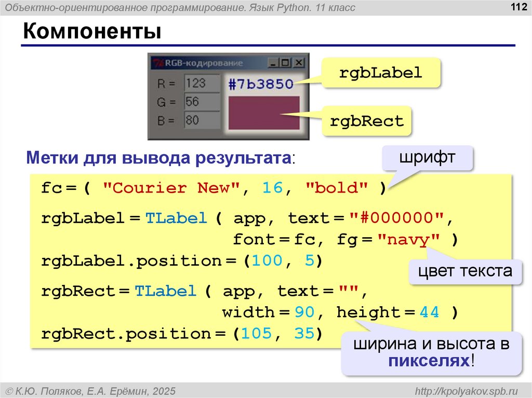This screenshot has width=532, height=398.
Task: Select the B input field showing 80
Action: pyautogui.click(x=202, y=120)
